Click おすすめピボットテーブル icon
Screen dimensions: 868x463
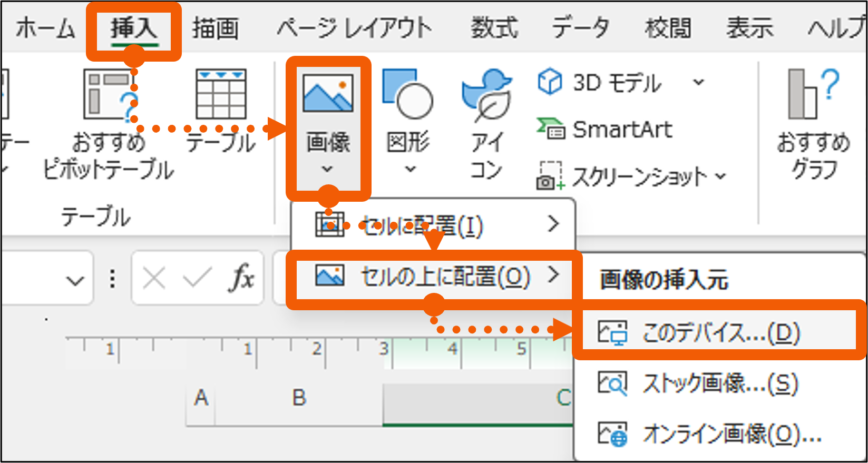coord(110,95)
